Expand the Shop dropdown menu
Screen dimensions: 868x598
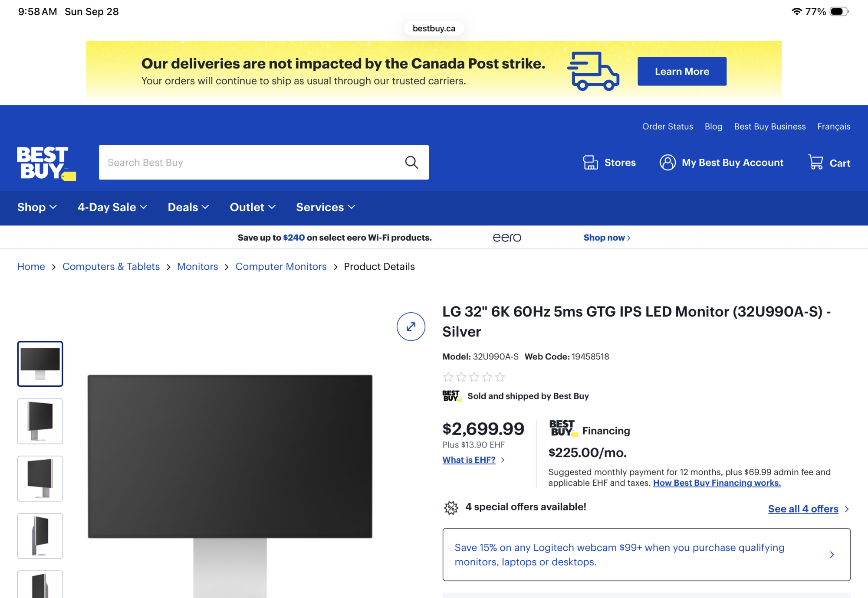tap(37, 207)
